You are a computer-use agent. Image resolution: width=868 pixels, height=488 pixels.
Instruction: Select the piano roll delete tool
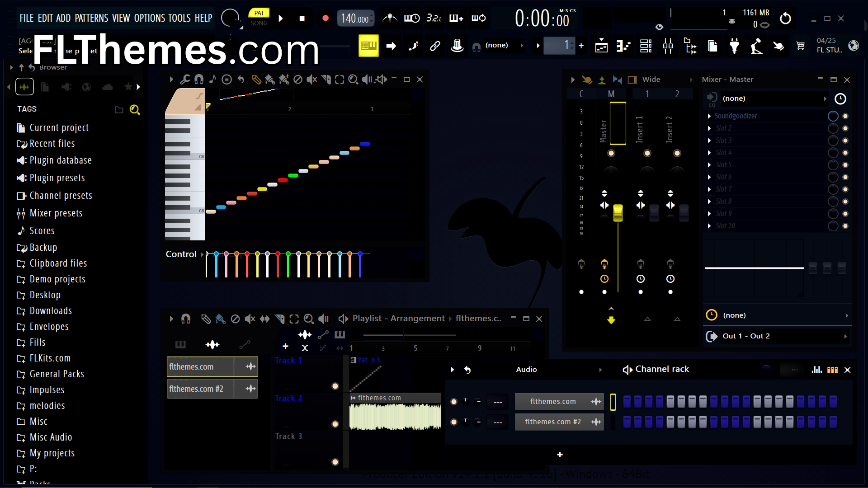(297, 80)
